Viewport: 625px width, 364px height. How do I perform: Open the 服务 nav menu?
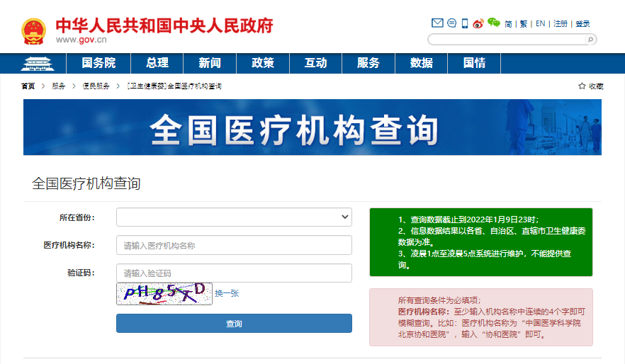tap(368, 63)
